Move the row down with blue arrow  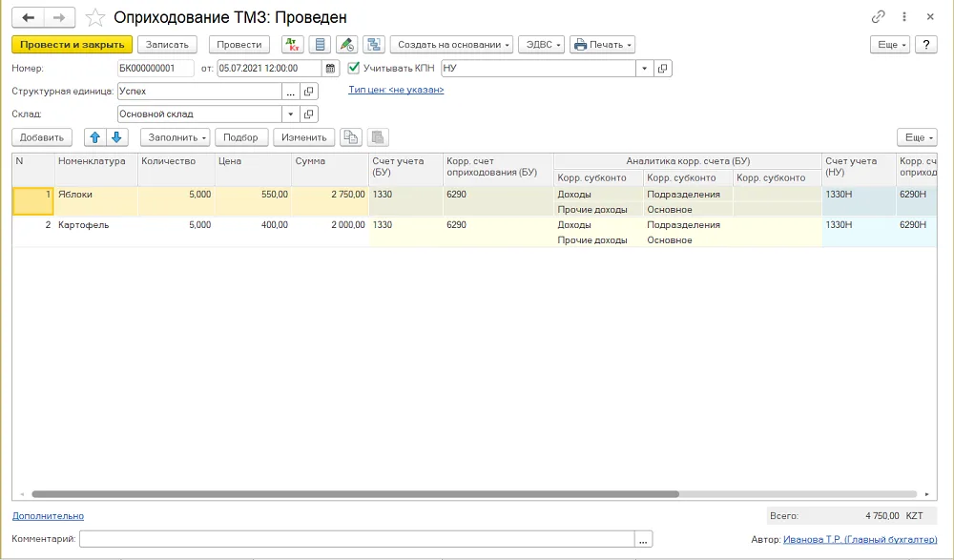point(116,137)
